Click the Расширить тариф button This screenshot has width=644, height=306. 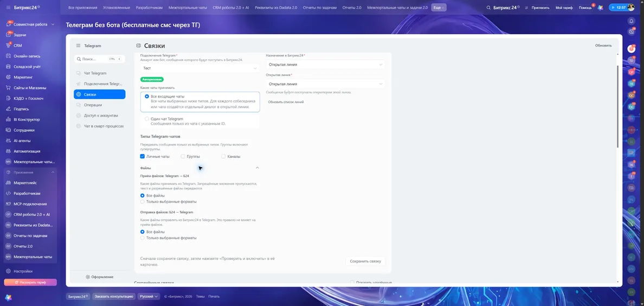click(30, 283)
